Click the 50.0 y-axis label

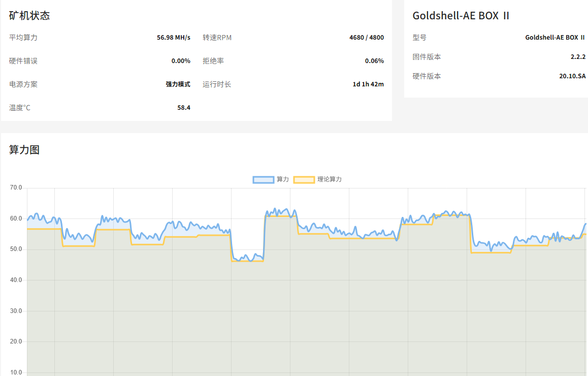coord(16,249)
